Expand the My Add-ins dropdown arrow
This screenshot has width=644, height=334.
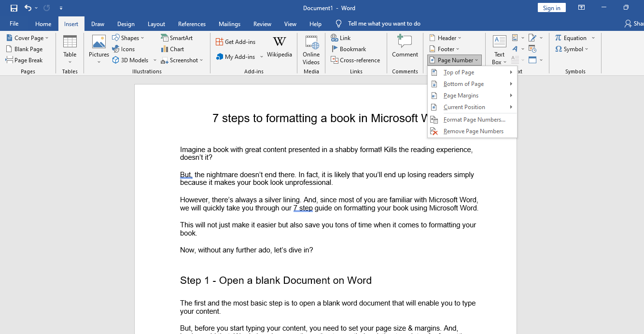point(262,57)
